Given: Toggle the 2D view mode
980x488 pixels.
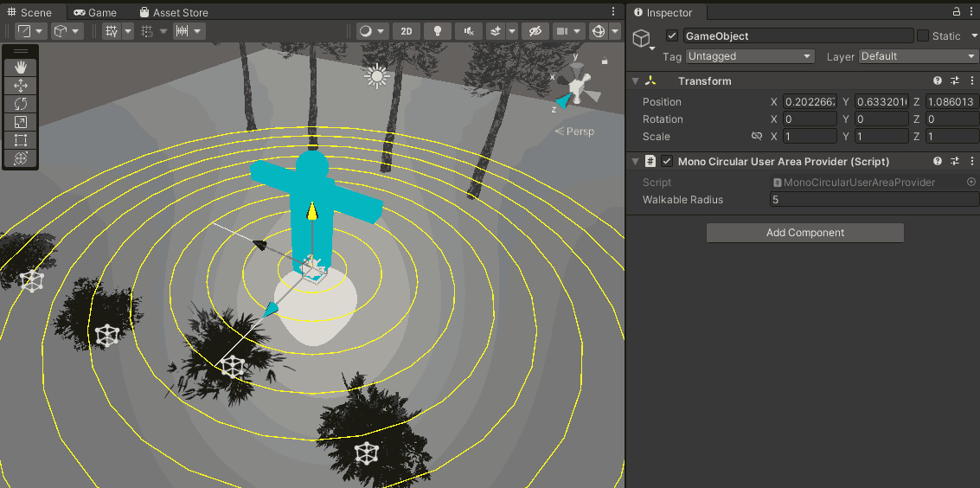Looking at the screenshot, I should [406, 31].
